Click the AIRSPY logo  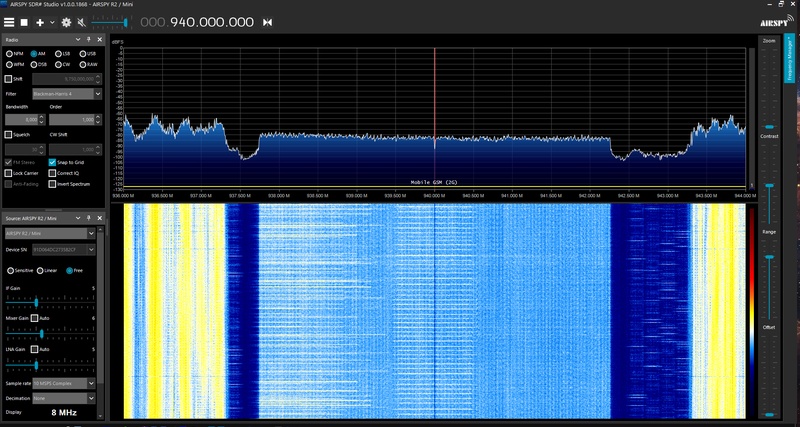776,21
